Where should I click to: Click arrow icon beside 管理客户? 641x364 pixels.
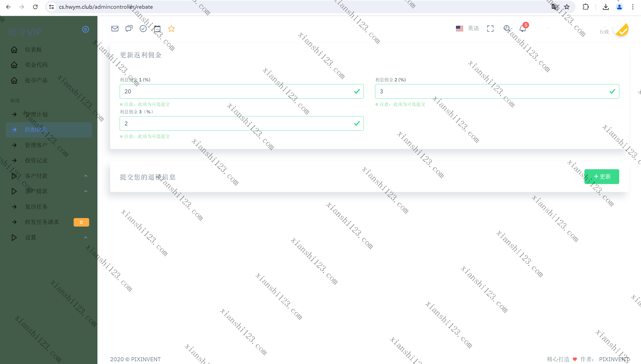(14, 145)
